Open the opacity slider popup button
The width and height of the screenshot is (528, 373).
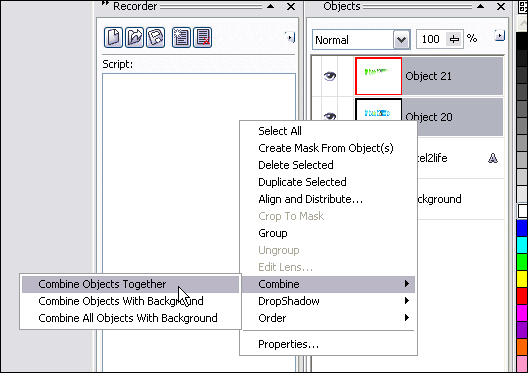point(454,39)
